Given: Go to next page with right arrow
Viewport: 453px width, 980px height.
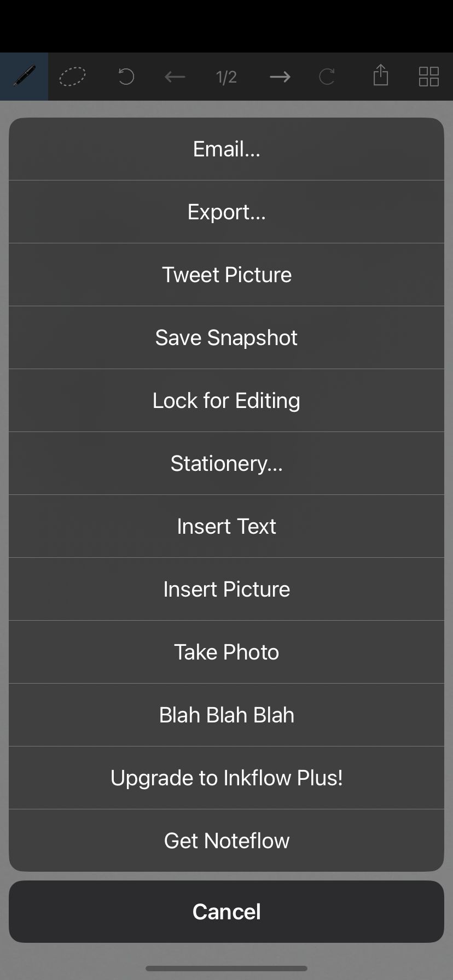Looking at the screenshot, I should tap(280, 77).
